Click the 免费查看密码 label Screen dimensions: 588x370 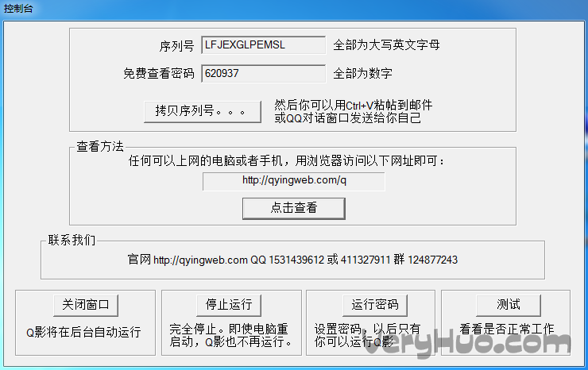pos(159,74)
